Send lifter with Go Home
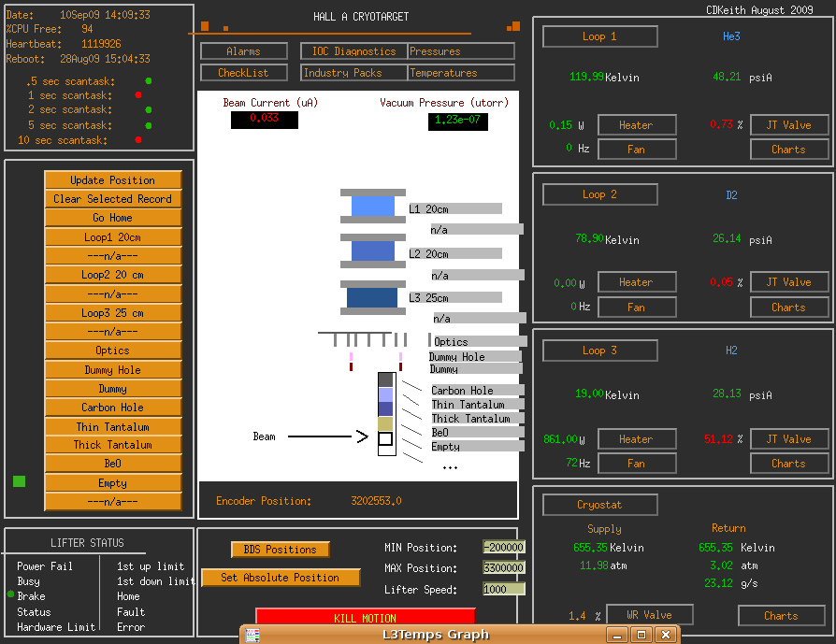The height and width of the screenshot is (644, 836). click(x=113, y=218)
